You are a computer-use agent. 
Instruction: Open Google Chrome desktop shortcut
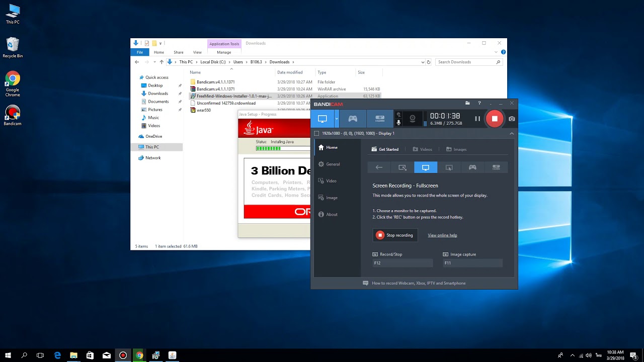(x=13, y=84)
